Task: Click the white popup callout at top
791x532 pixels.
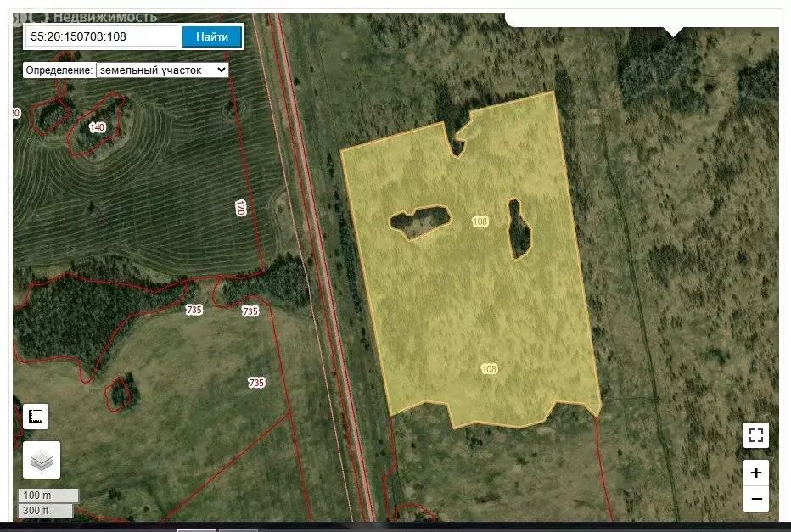Action: coord(642,19)
